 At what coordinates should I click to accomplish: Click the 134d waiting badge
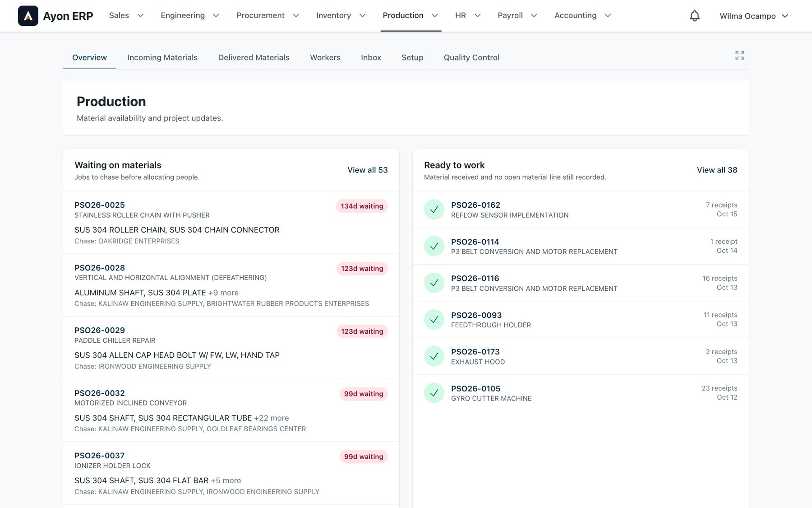pyautogui.click(x=362, y=206)
